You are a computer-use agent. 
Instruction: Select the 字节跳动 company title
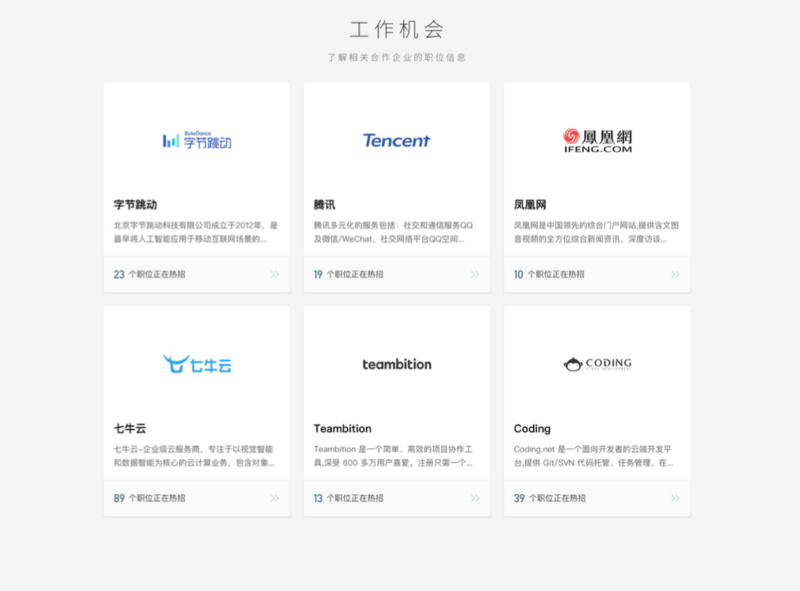(135, 205)
